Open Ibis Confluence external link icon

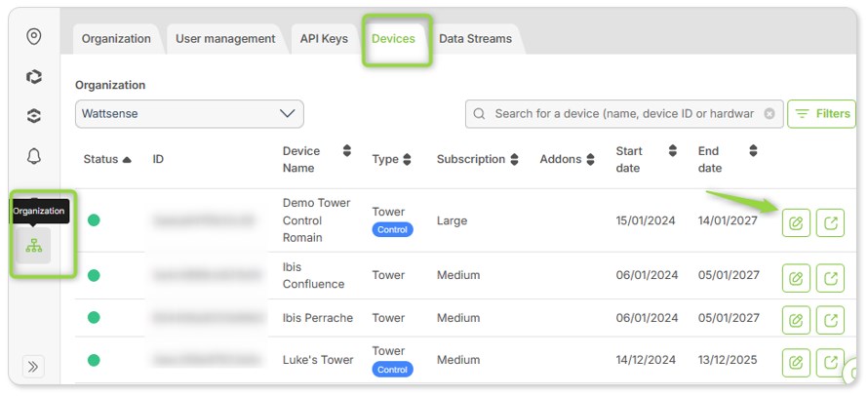coord(830,278)
